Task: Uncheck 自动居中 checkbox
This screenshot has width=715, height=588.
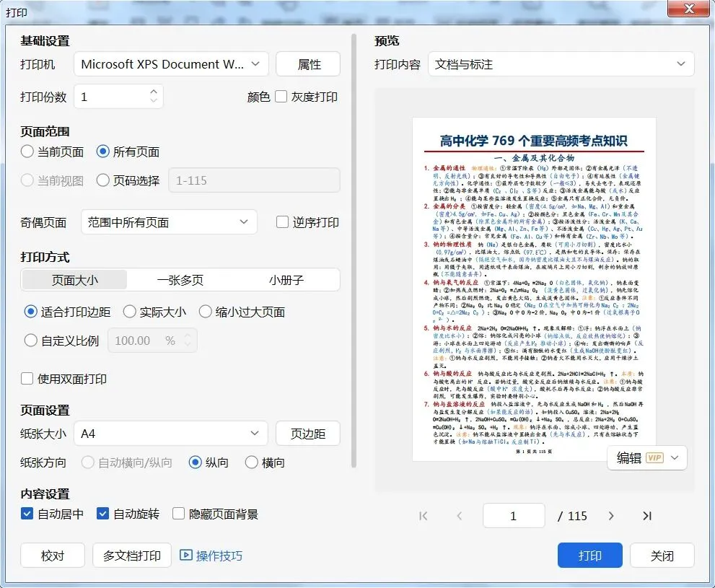Action: [27, 514]
